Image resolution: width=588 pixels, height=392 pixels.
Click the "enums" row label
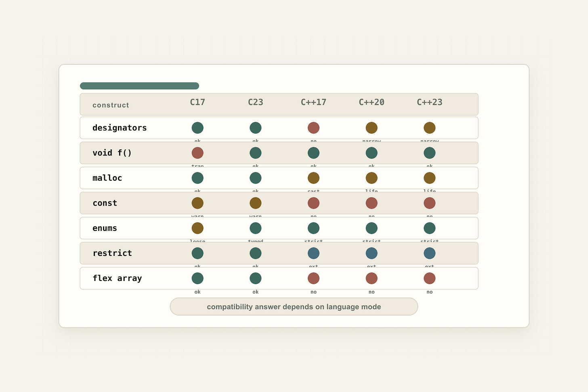coord(105,228)
